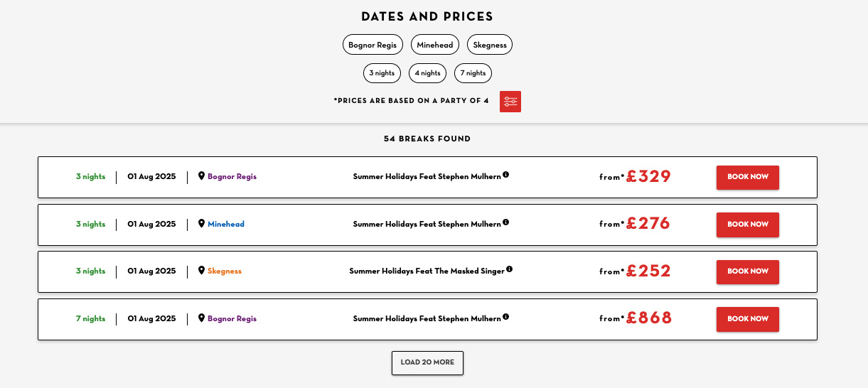Book the £868 seven-night break

click(x=748, y=319)
